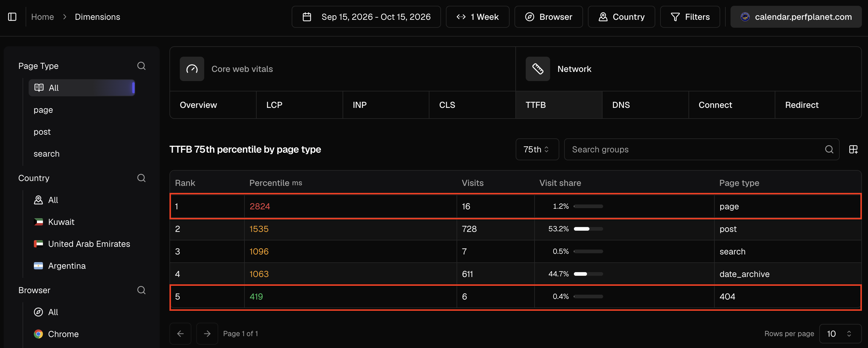Click the Core web vitals gauge icon
Image resolution: width=868 pixels, height=348 pixels.
click(192, 69)
